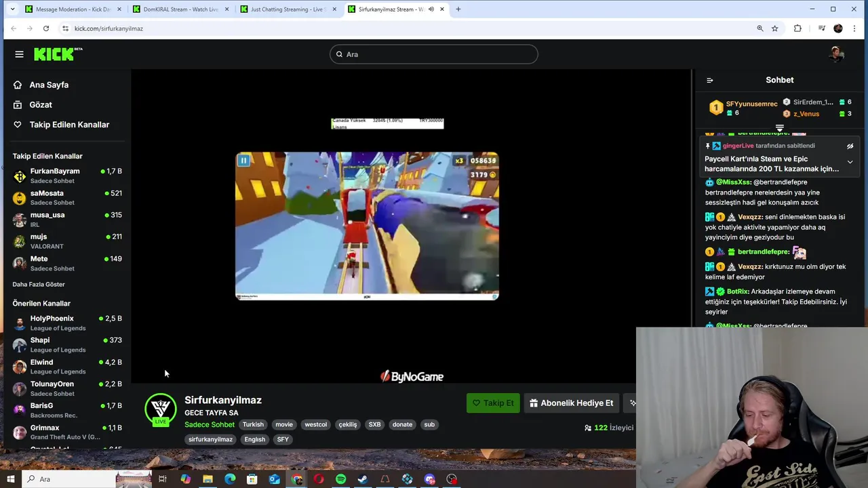Expand the pinned Paycell message
This screenshot has height=488, width=868.
[x=850, y=163]
